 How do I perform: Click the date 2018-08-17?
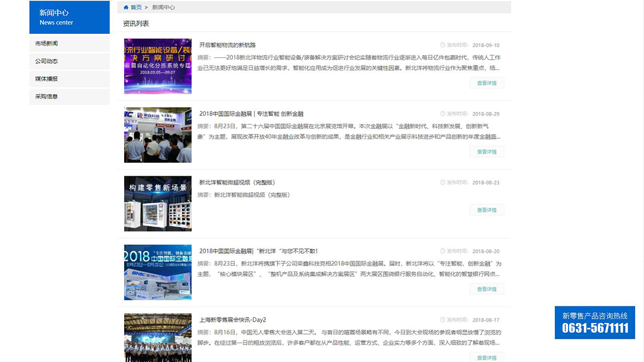point(486,320)
